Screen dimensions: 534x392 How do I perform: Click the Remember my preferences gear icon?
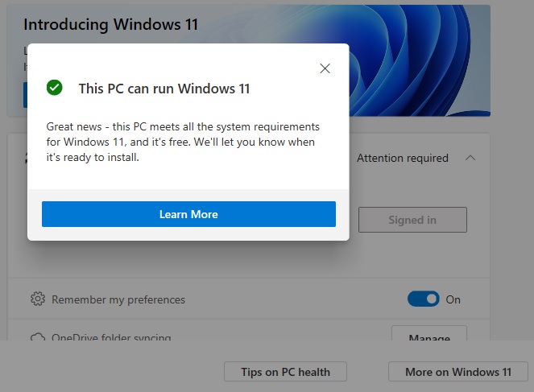click(38, 299)
